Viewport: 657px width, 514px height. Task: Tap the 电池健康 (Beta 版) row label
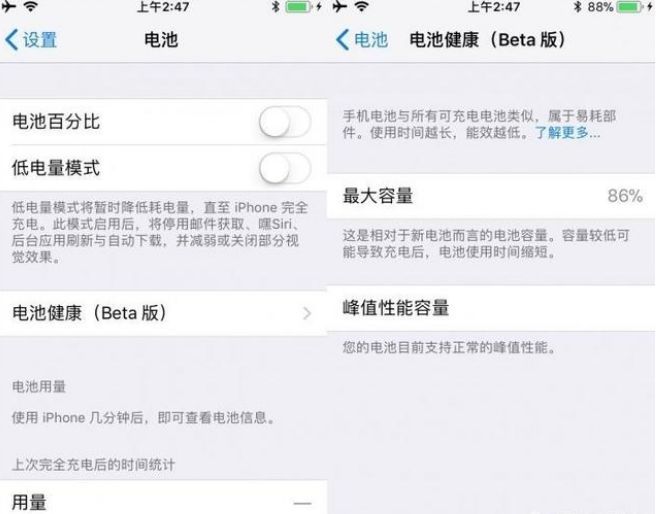click(90, 313)
